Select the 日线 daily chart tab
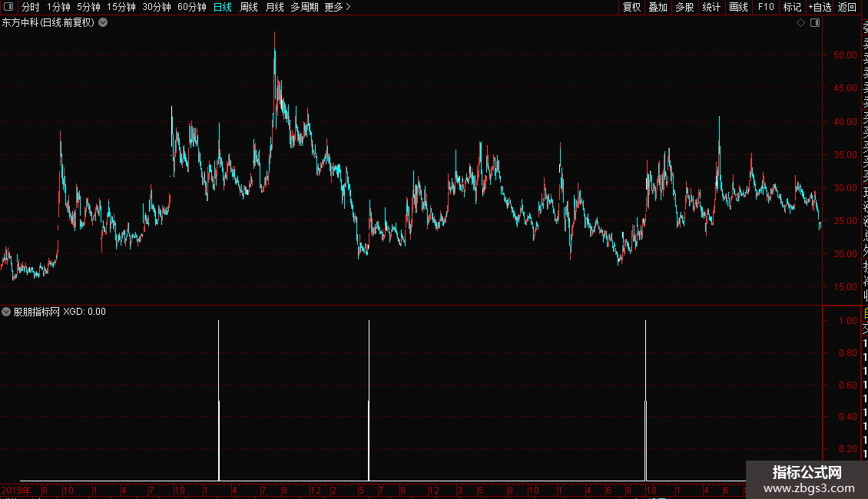Viewport: 868px width, 499px height. (x=223, y=7)
